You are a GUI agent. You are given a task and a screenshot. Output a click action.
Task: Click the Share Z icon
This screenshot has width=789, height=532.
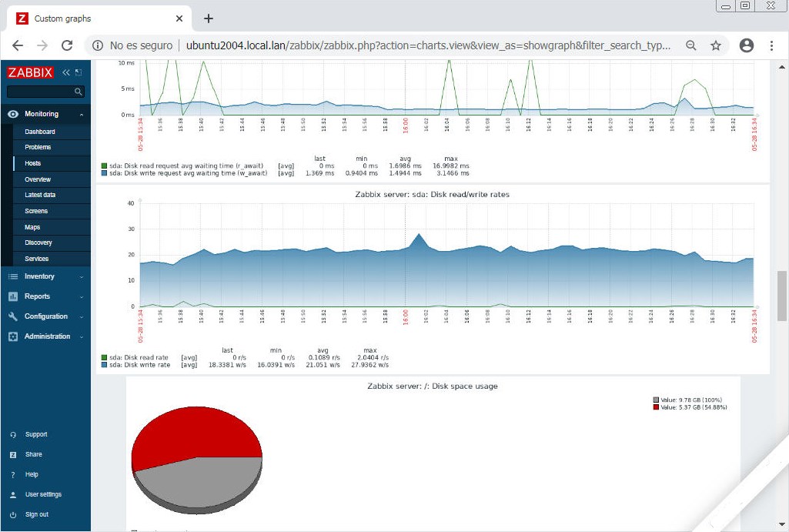point(13,455)
